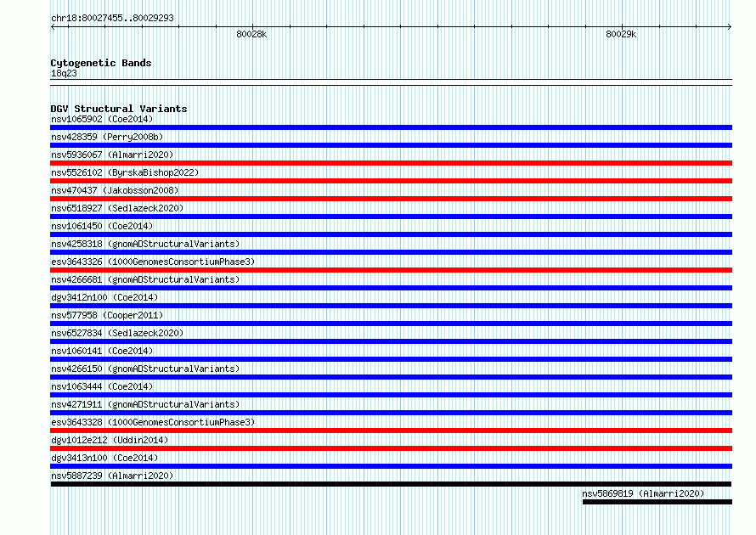
Task: Select the 18q23 band label
Action: pyautogui.click(x=64, y=73)
